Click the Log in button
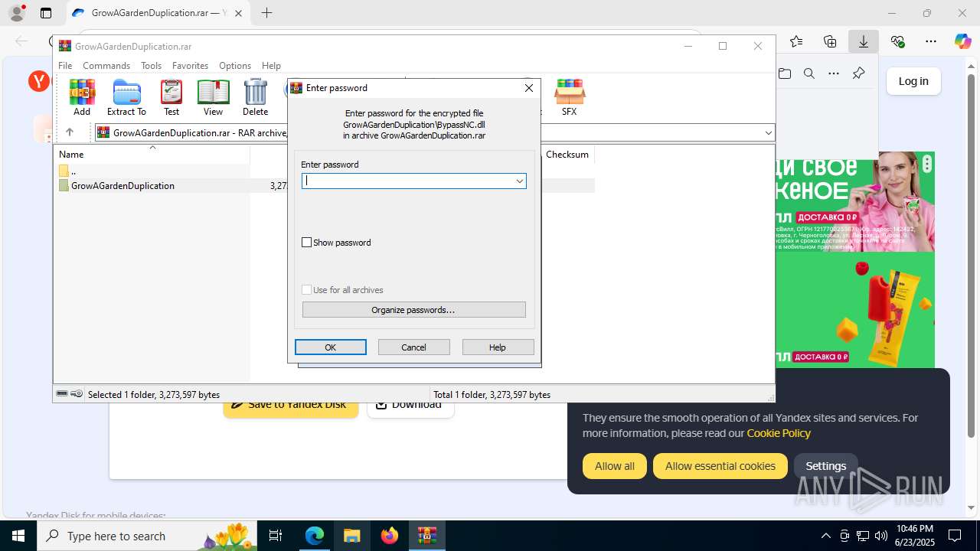The height and width of the screenshot is (551, 980). [913, 81]
